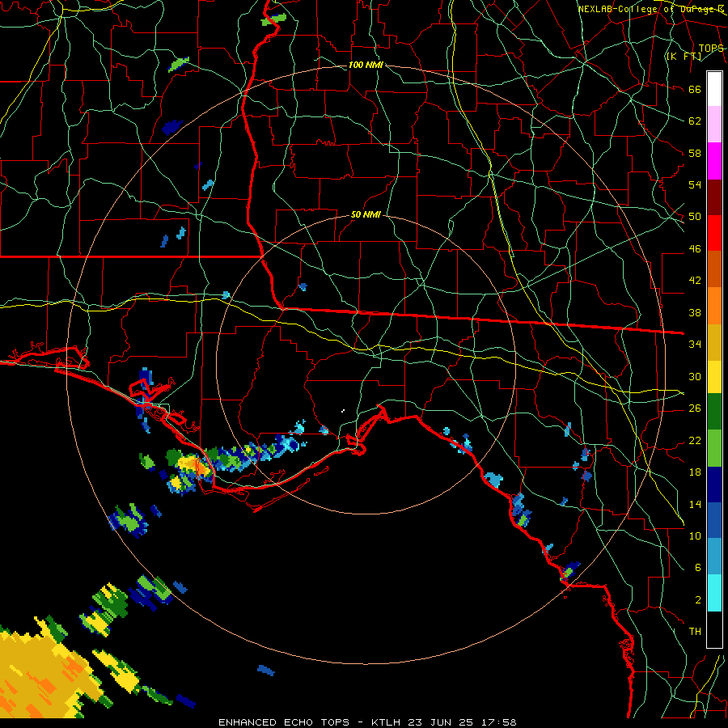Select the gold 38 kft legend swatch
The width and height of the screenshot is (728, 728).
pyautogui.click(x=714, y=341)
